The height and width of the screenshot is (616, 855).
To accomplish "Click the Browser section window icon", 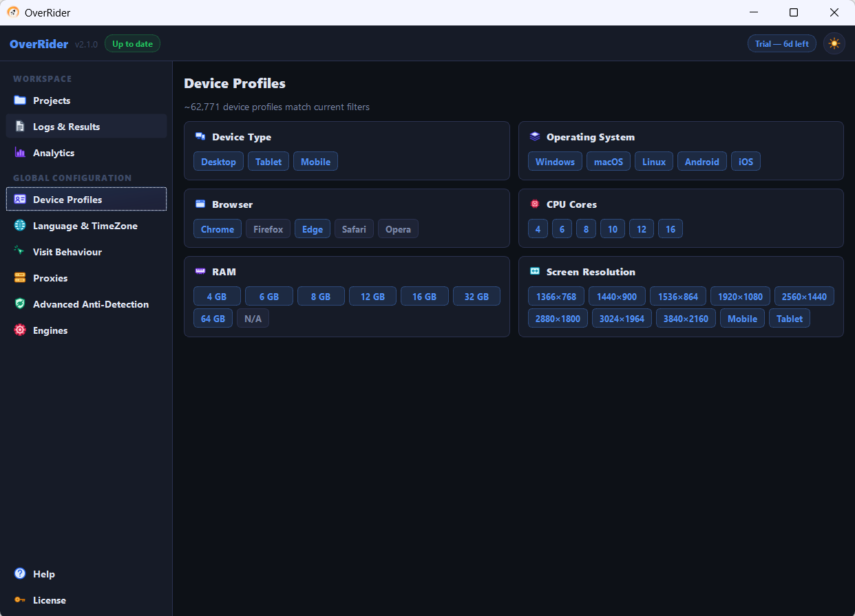I will pos(200,204).
